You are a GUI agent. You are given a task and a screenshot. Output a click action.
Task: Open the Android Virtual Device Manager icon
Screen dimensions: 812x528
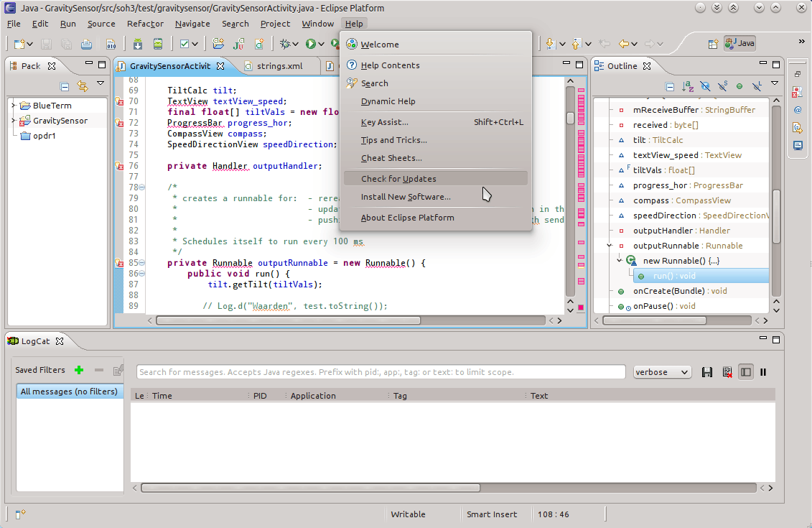coord(157,44)
